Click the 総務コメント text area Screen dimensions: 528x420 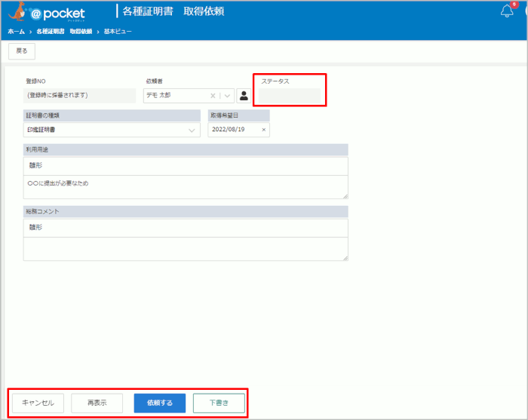pos(186,249)
